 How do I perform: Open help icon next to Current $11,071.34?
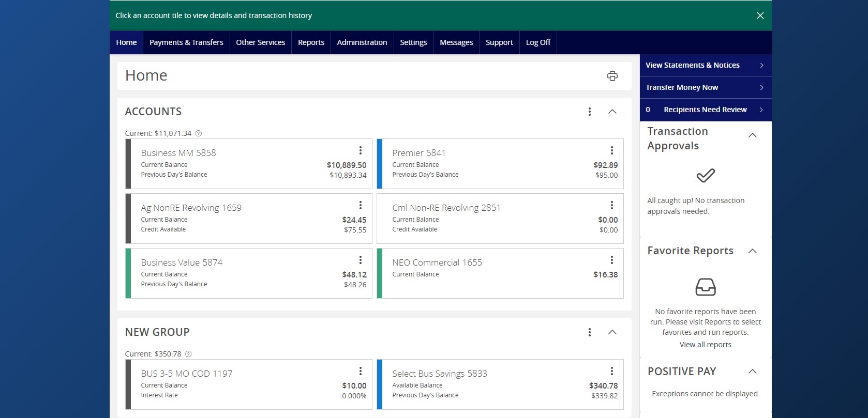click(x=198, y=133)
